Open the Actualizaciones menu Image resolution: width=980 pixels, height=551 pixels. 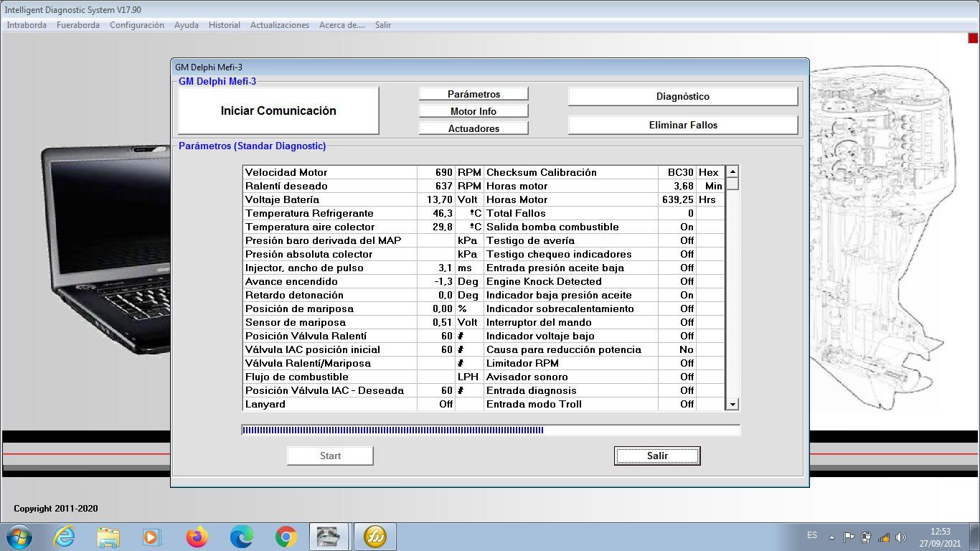coord(279,25)
